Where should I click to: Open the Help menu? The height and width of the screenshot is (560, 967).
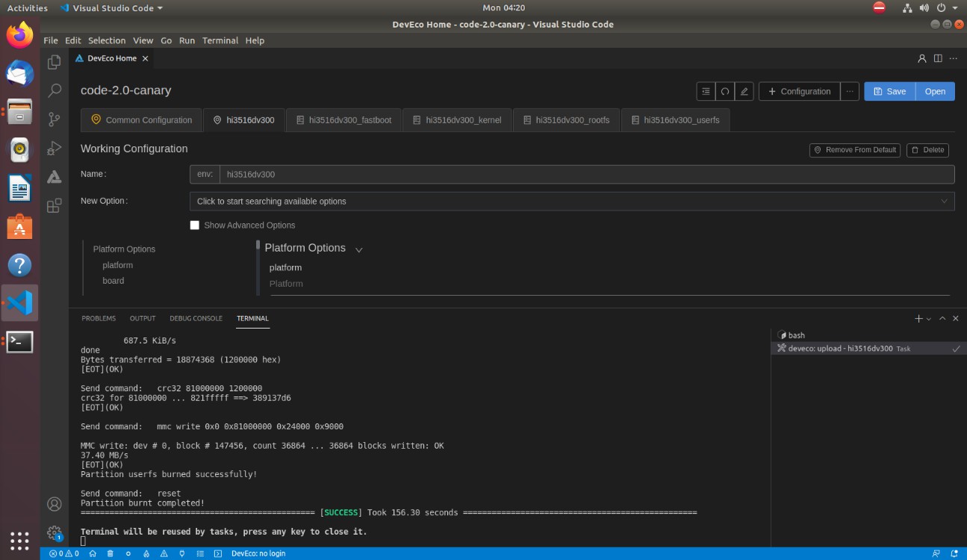pyautogui.click(x=255, y=40)
